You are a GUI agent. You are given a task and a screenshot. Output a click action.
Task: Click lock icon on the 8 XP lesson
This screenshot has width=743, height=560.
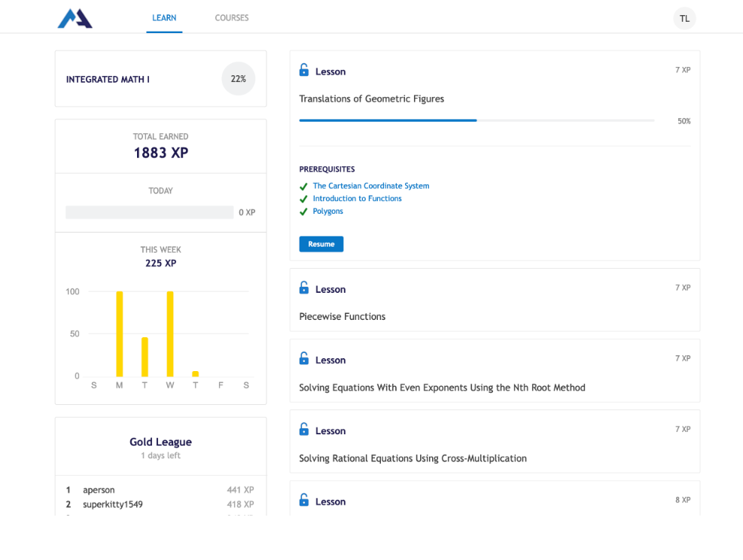(304, 501)
